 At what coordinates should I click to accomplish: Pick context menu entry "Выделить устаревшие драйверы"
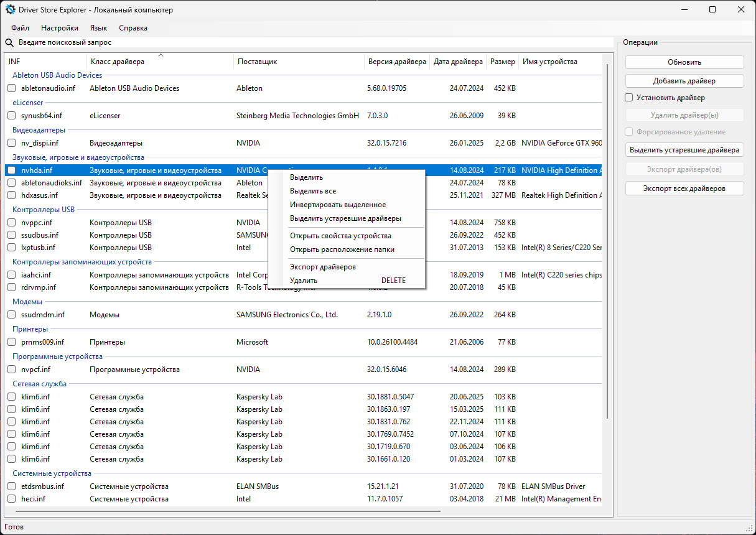point(346,218)
